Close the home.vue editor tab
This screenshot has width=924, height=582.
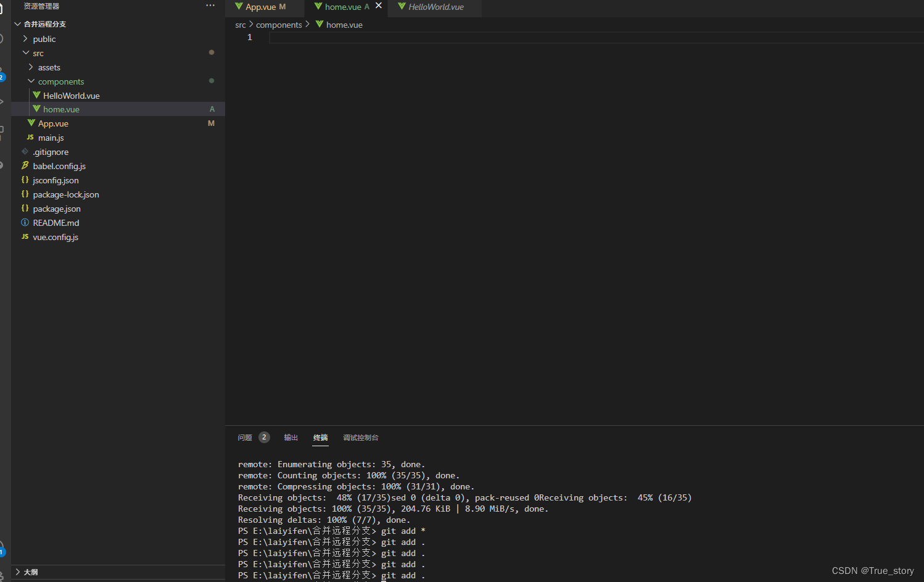tap(379, 6)
